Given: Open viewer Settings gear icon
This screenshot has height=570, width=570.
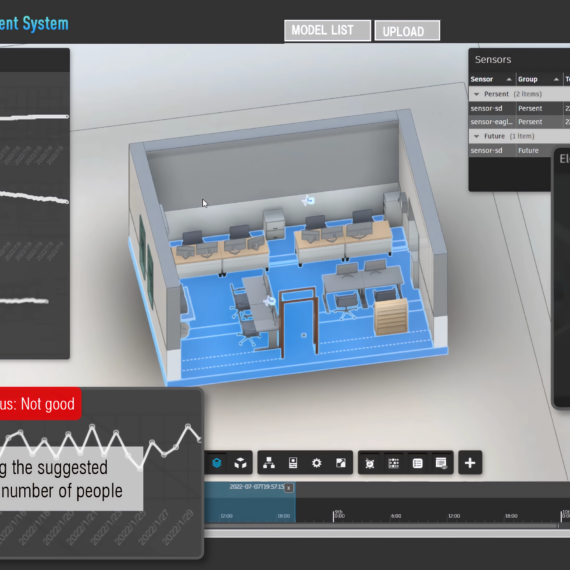Looking at the screenshot, I should click(317, 463).
